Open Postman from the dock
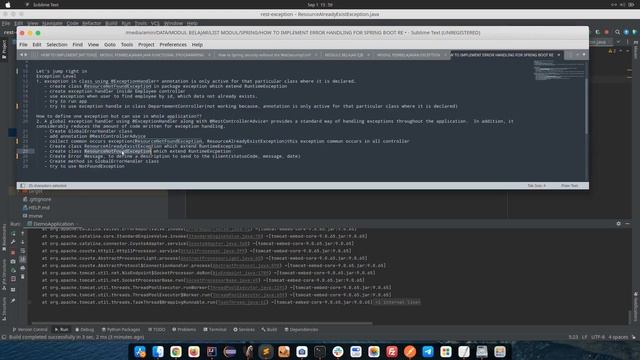Viewport: 640px width, 360px height. tap(410, 351)
